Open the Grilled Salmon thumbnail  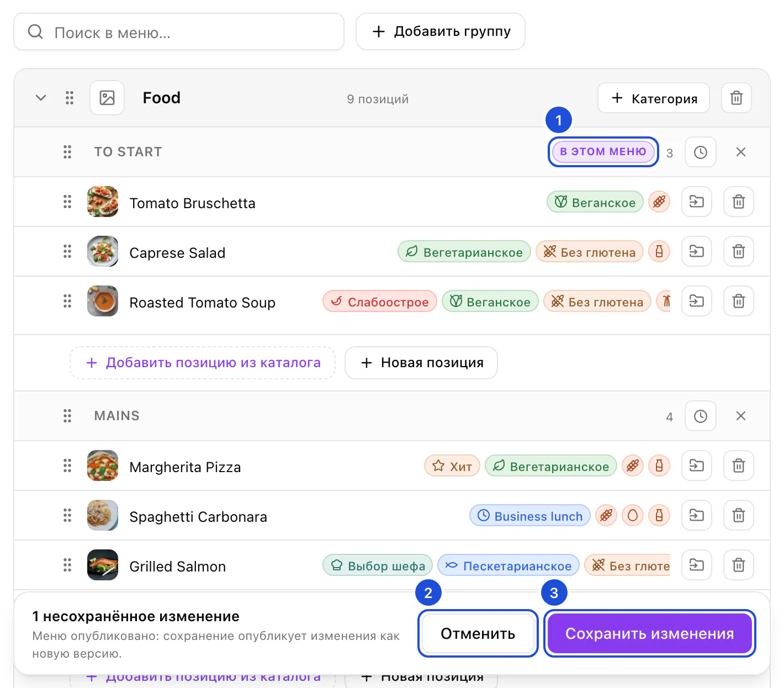[103, 565]
